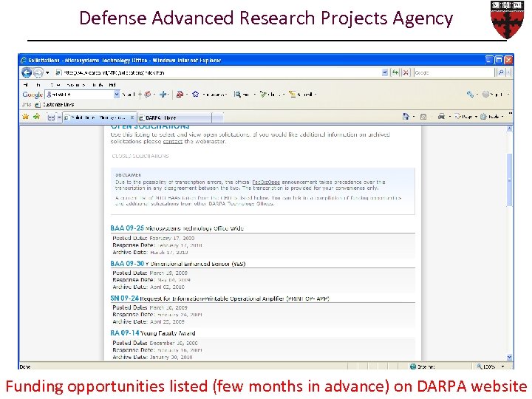This screenshot has height=399, width=532.
Task: Click the Favorites Center star icon
Action: point(25,117)
